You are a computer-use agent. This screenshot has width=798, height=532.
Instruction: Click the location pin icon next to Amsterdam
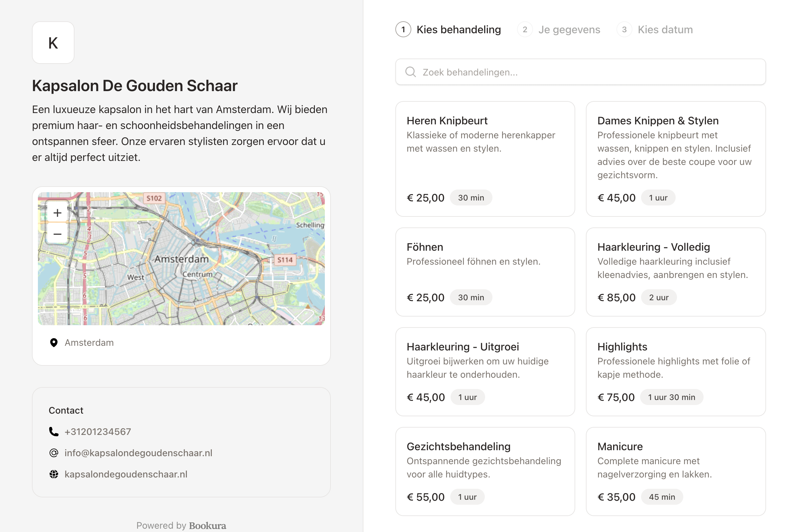coord(54,342)
